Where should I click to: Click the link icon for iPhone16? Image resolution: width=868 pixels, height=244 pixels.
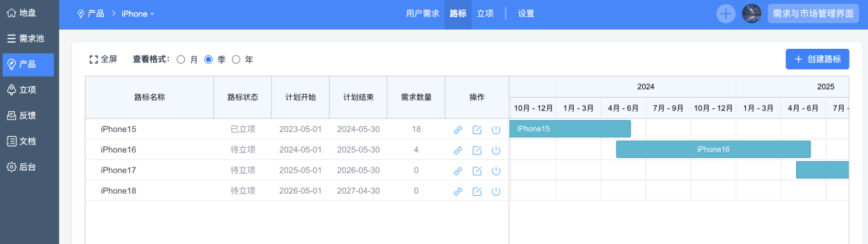[458, 150]
